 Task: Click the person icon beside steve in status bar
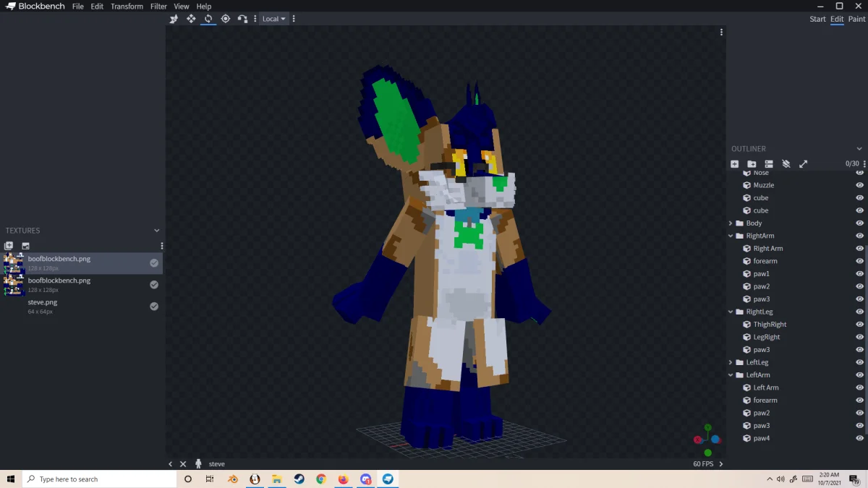pos(198,463)
